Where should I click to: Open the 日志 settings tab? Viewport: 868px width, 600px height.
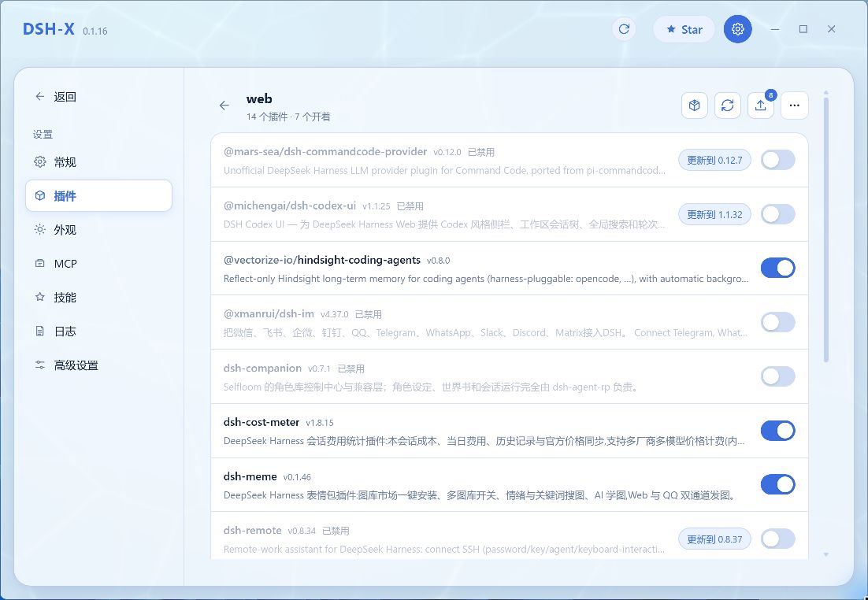[x=98, y=331]
